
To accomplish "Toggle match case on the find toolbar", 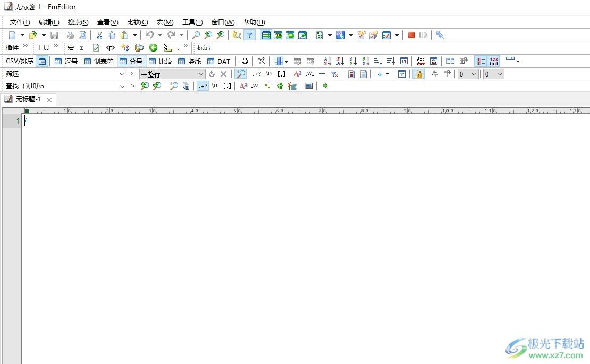I will pos(243,86).
